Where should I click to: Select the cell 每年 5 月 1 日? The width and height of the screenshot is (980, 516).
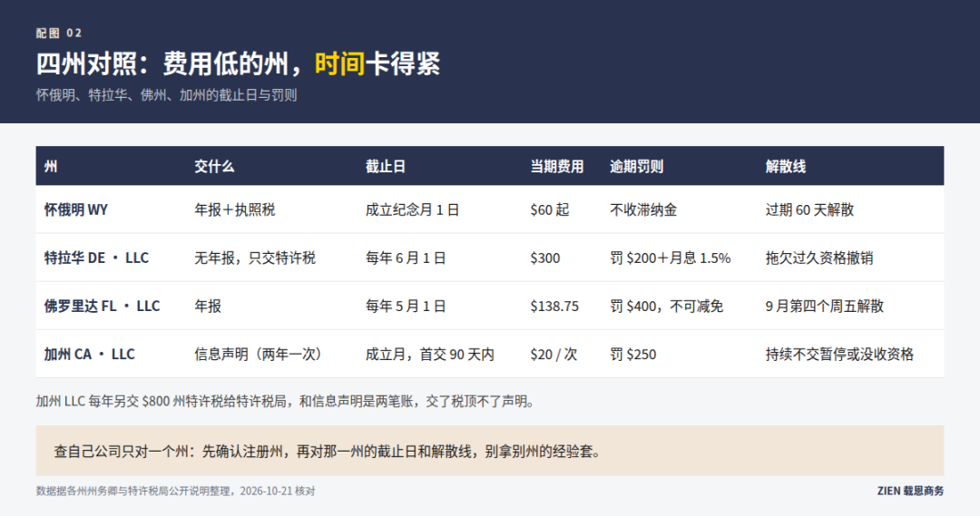click(x=406, y=307)
